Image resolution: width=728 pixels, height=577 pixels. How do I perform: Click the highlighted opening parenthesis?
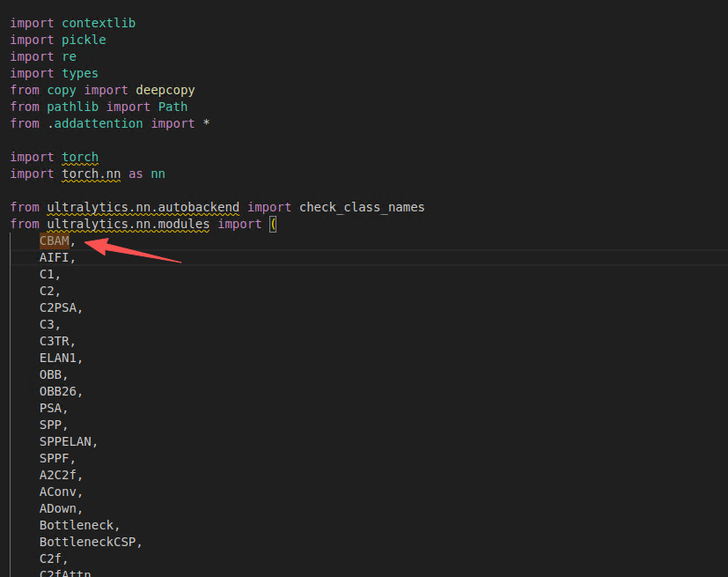[273, 225]
